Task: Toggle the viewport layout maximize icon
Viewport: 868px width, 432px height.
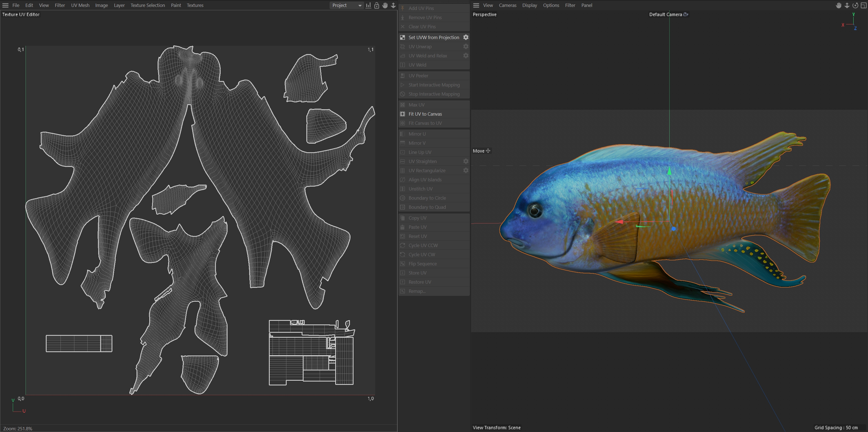Action: [x=863, y=5]
